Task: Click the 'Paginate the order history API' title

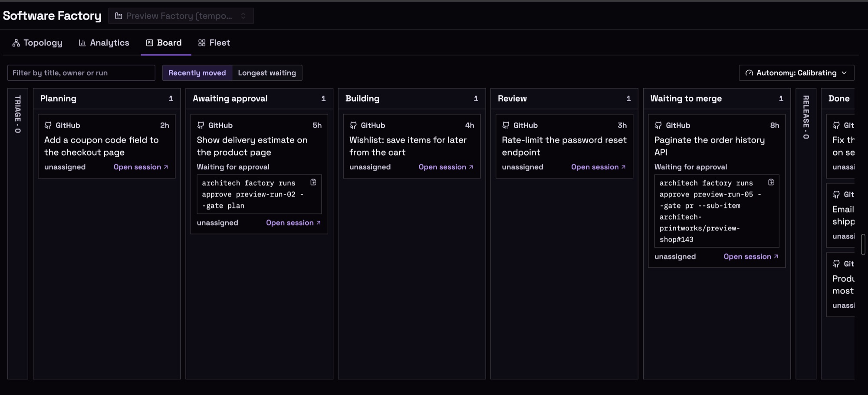Action: 710,146
